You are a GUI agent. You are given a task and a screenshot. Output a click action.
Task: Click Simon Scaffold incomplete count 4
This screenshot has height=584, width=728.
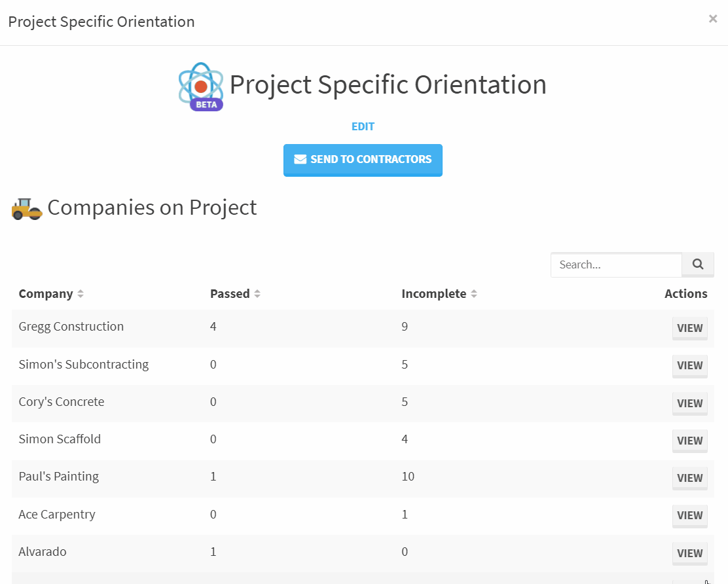[x=405, y=439]
